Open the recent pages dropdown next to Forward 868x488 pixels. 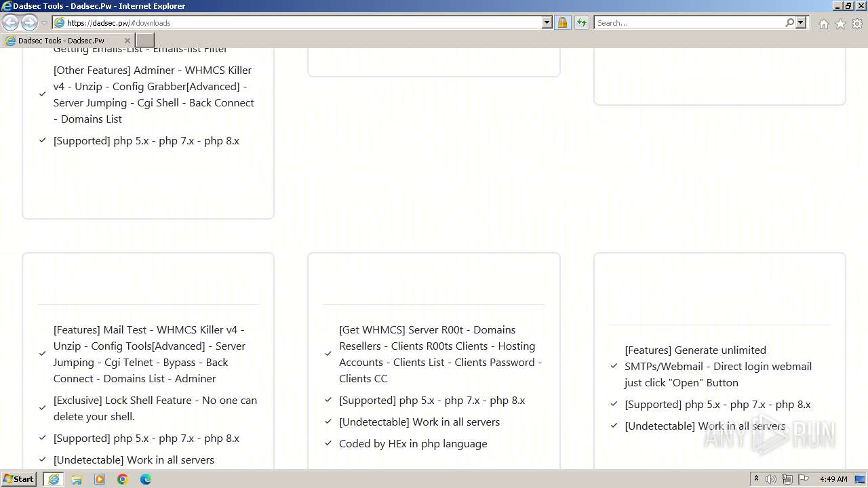44,23
